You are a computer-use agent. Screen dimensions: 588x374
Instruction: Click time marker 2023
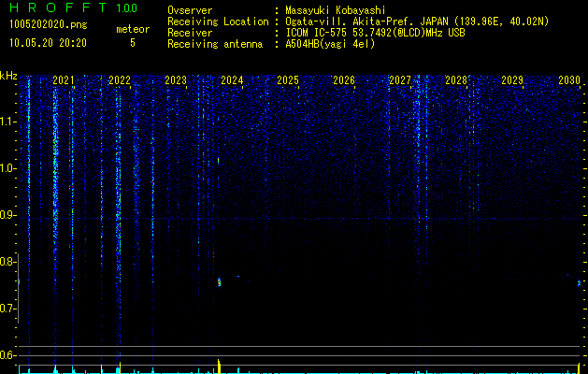176,80
